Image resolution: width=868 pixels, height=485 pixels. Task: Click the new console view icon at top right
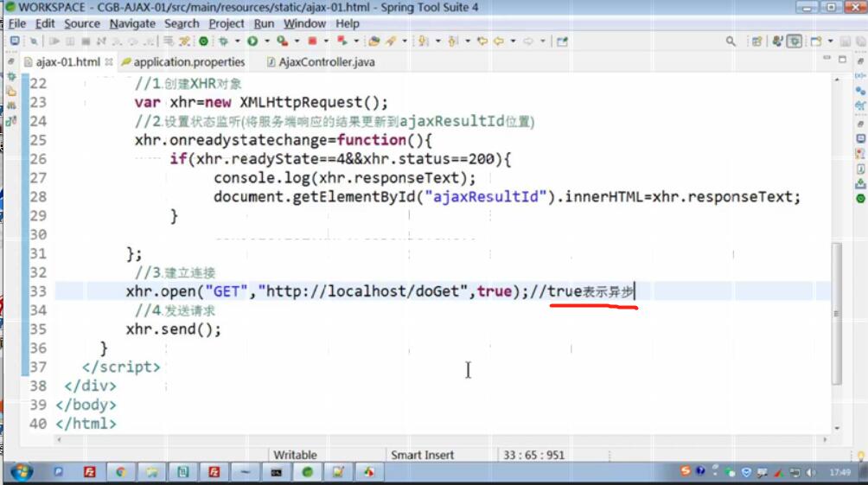816,41
